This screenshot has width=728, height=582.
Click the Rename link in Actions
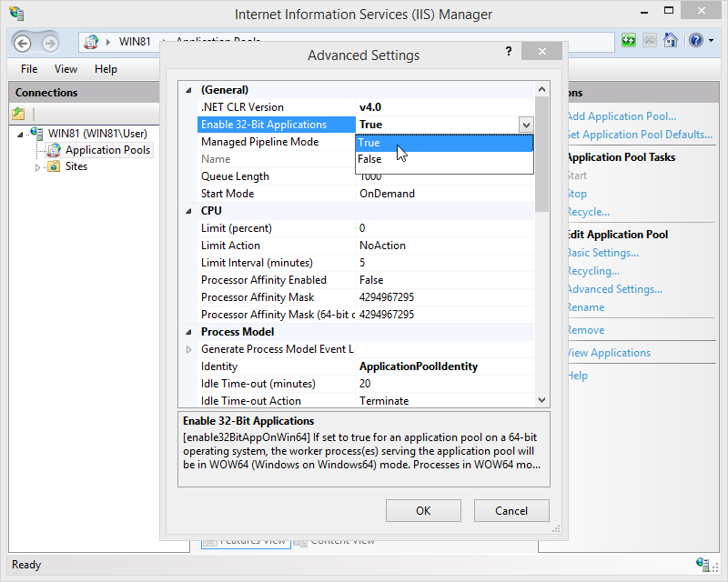tap(586, 307)
